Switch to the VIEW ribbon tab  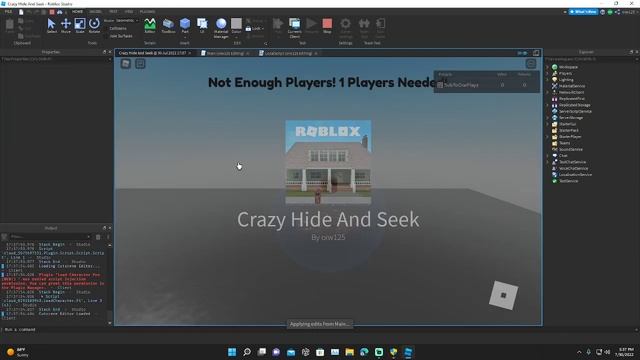(x=129, y=12)
